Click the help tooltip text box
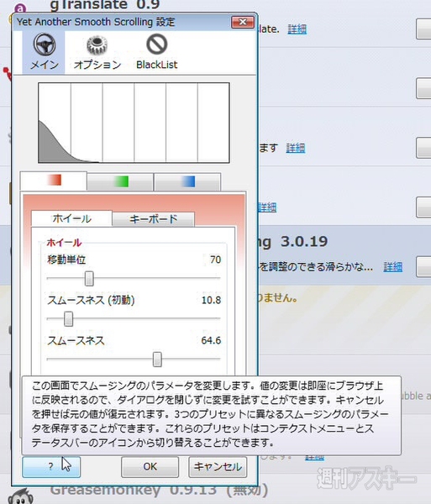This screenshot has width=431, height=504. point(212,415)
